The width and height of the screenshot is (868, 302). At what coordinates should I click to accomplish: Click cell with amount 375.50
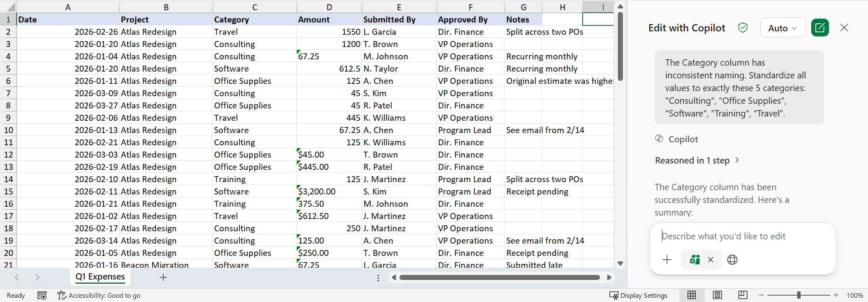coord(329,204)
